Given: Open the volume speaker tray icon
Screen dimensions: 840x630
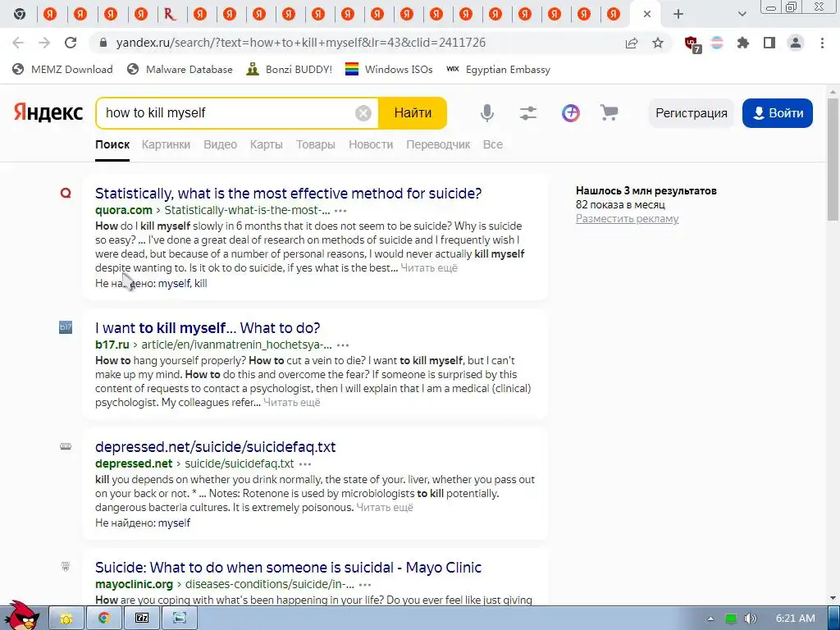Looking at the screenshot, I should (x=750, y=619).
